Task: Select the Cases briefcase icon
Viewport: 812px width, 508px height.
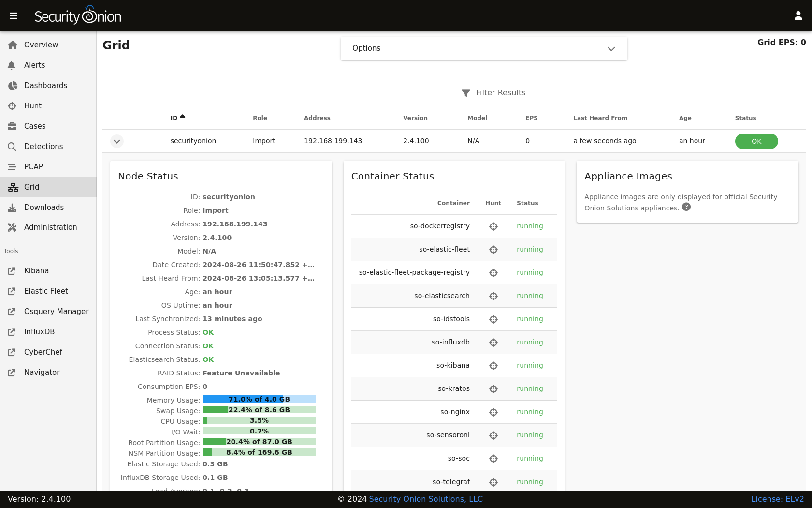Action: click(12, 126)
